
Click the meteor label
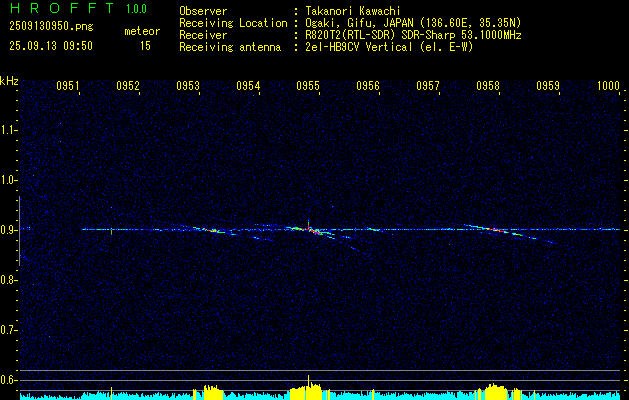click(142, 31)
